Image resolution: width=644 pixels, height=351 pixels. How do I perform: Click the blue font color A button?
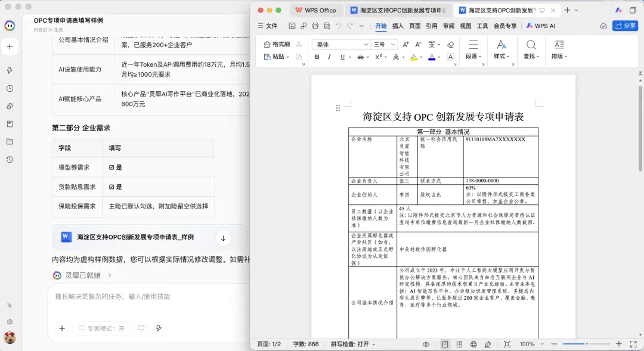tap(432, 57)
